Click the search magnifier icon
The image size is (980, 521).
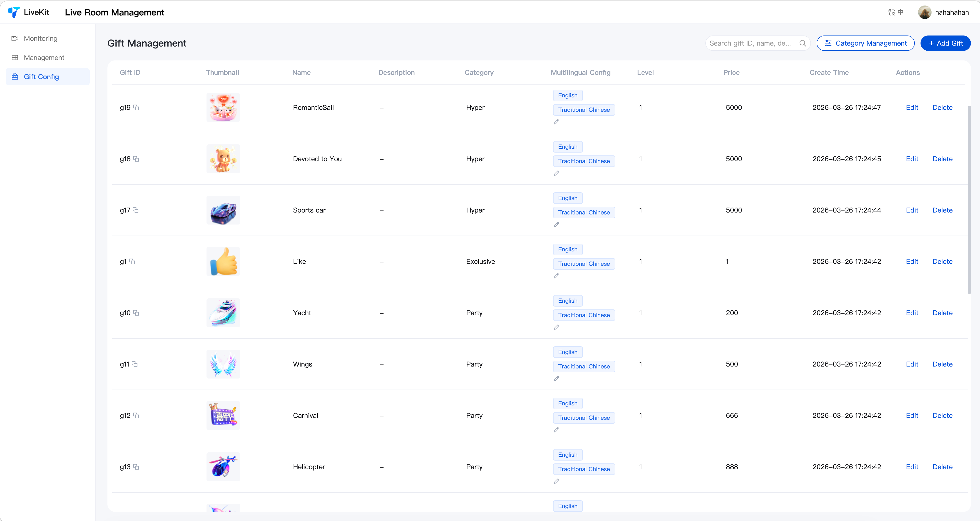[802, 43]
